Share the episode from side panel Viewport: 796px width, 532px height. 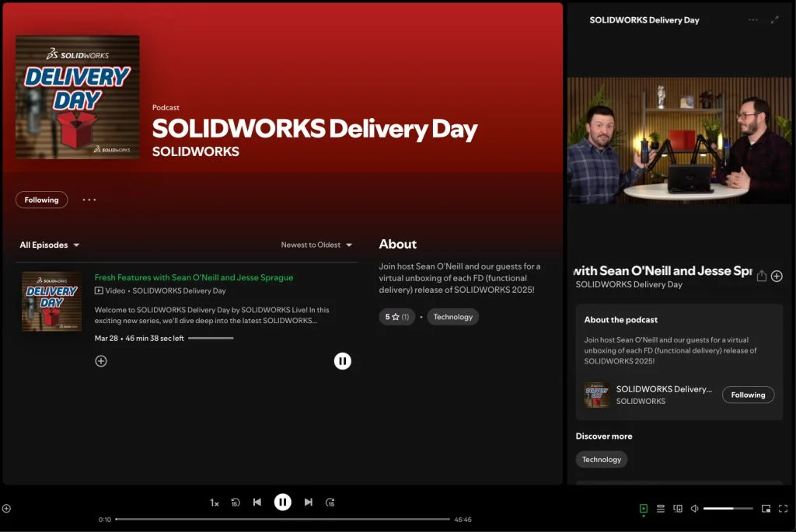click(762, 276)
